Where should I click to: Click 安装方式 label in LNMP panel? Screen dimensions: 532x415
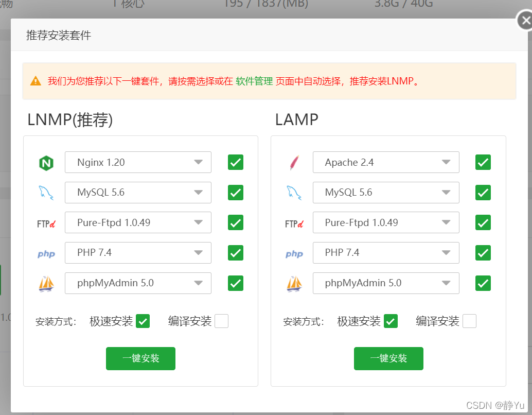coord(56,322)
